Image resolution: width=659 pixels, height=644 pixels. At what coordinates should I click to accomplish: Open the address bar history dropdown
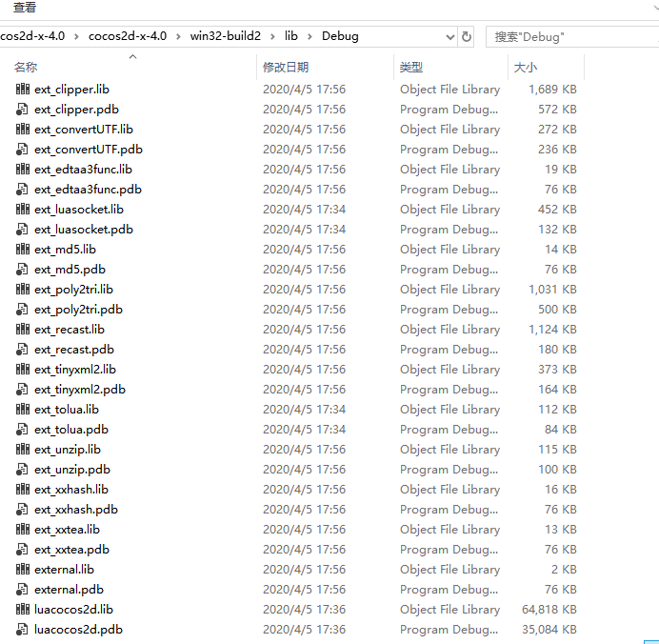pos(449,37)
